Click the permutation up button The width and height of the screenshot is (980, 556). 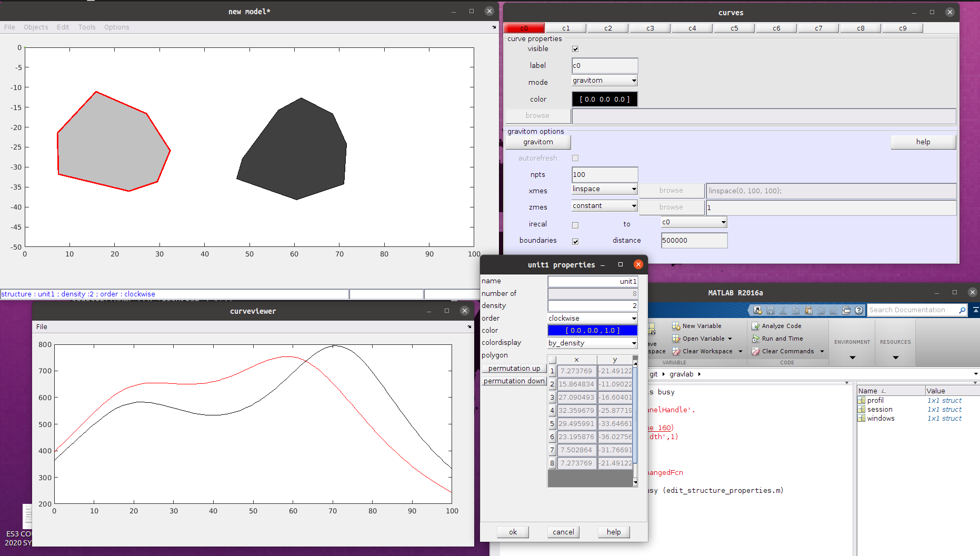(514, 368)
